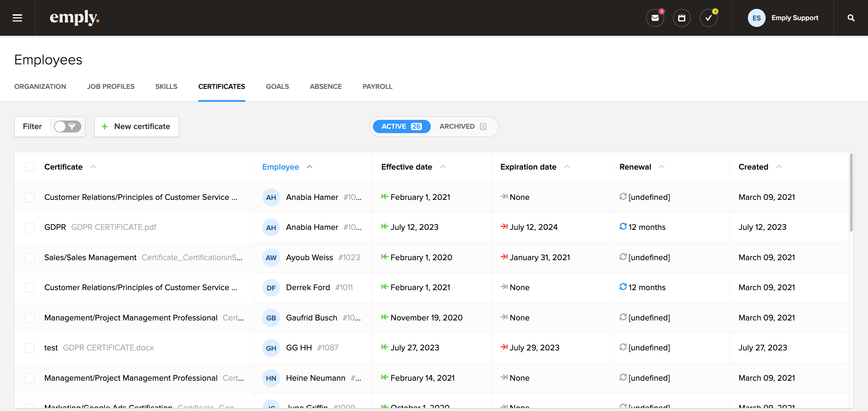
Task: Click the 12 months renewal icon for GDPR
Action: (x=623, y=227)
